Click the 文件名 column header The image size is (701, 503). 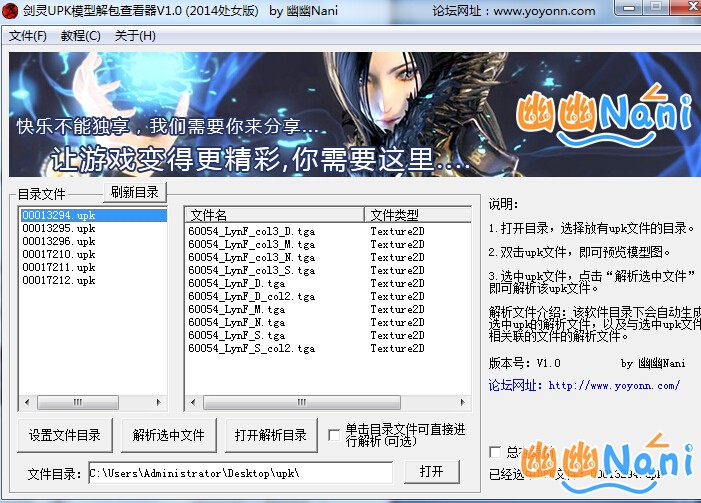coord(274,215)
